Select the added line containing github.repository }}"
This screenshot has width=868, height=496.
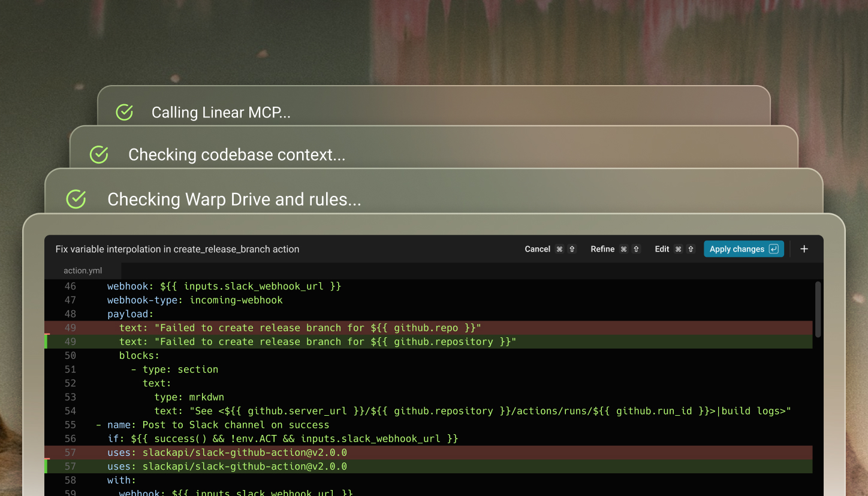pyautogui.click(x=317, y=341)
